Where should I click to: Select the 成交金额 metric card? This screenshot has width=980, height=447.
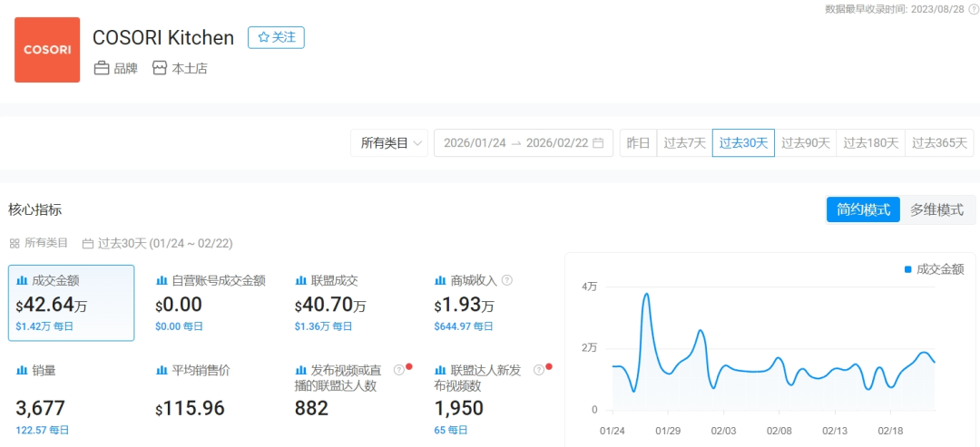tap(72, 303)
